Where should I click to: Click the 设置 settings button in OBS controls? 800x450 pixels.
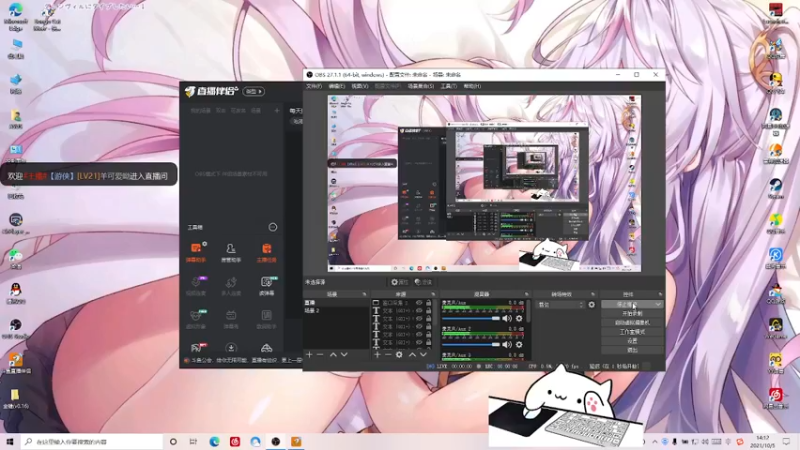632,341
